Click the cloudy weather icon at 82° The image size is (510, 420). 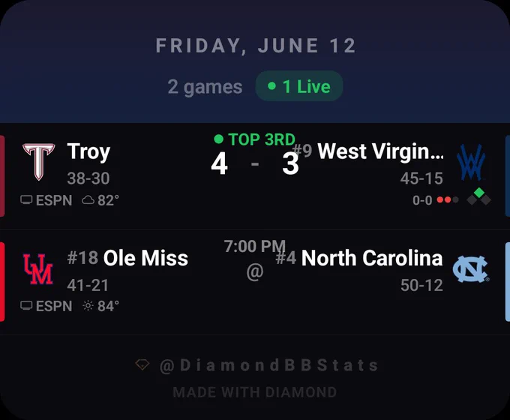88,199
